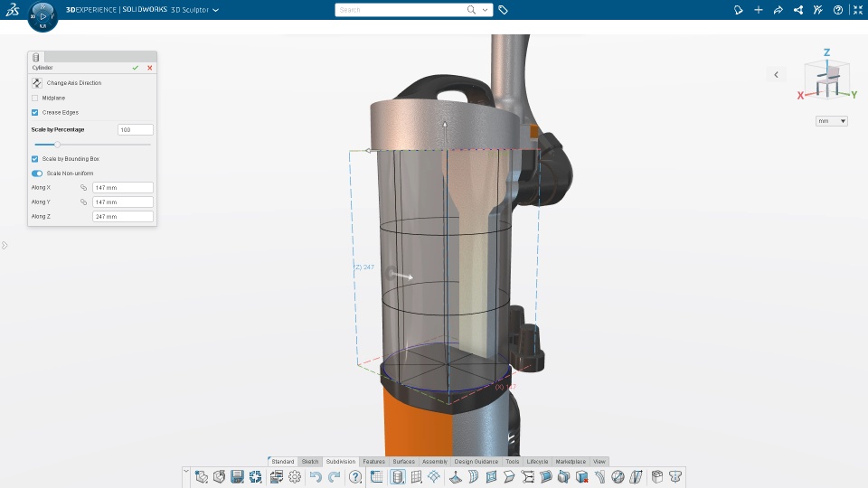Confirm the Cylinder with the green checkmark
Screen dimensions: 868x488
click(135, 68)
